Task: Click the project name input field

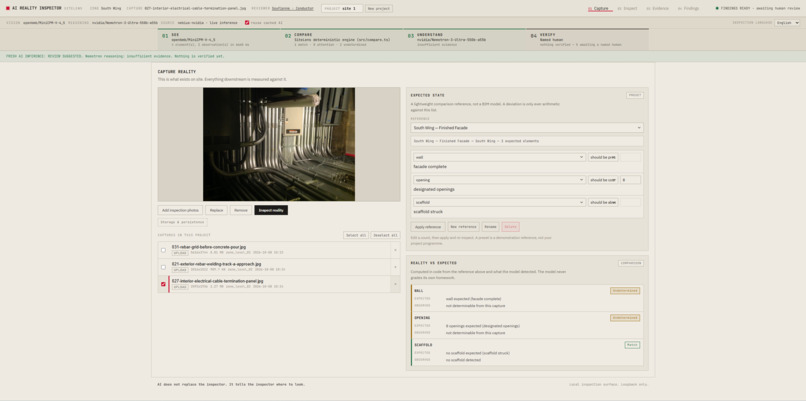Action: tap(342, 8)
